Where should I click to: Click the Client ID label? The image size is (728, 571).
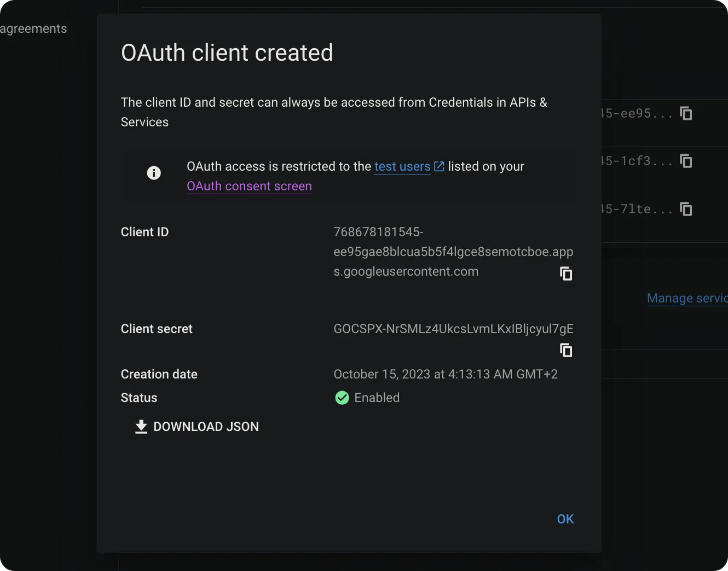click(145, 232)
